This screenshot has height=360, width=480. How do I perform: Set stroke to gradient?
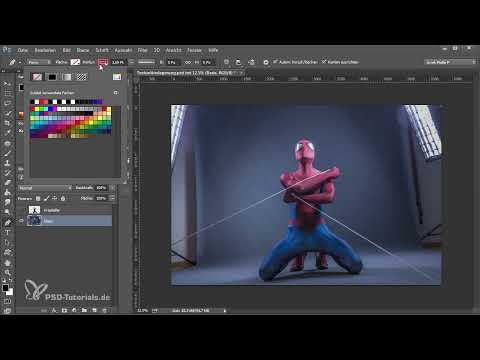tap(67, 77)
